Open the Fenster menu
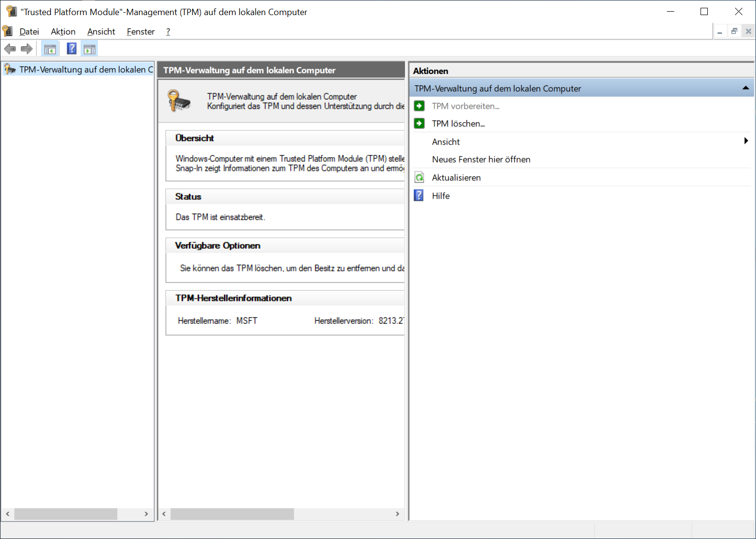This screenshot has height=539, width=756. coord(141,32)
